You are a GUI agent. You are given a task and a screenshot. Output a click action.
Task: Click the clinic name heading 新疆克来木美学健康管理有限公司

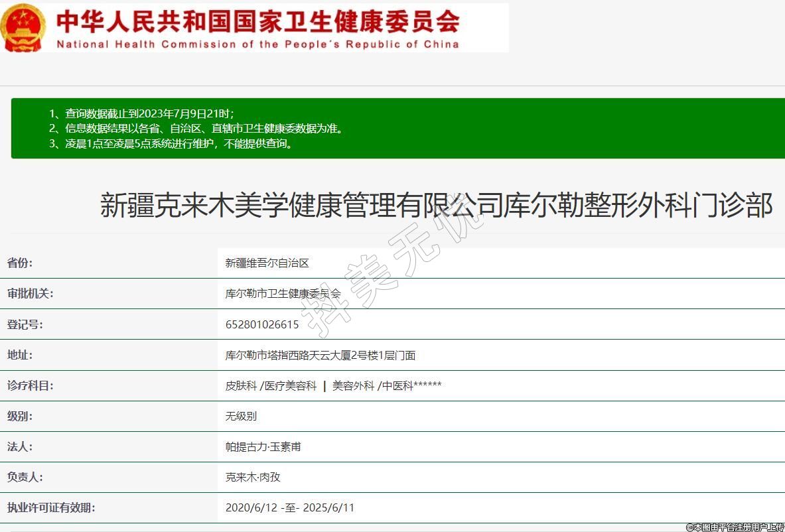click(x=436, y=205)
